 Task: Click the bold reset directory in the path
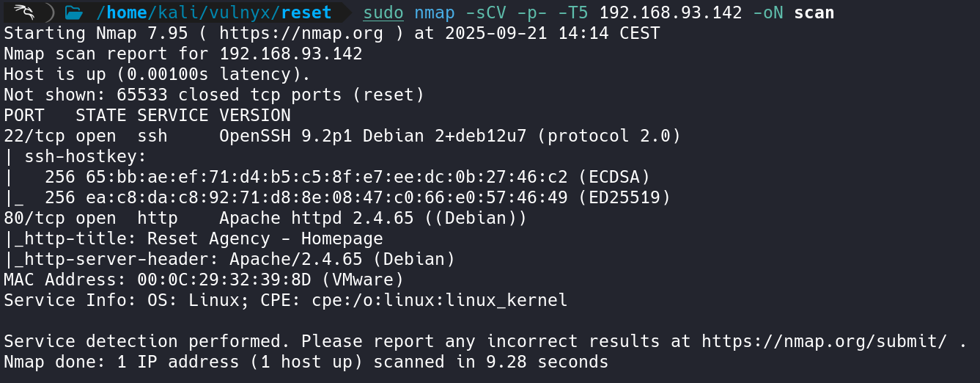tap(306, 12)
